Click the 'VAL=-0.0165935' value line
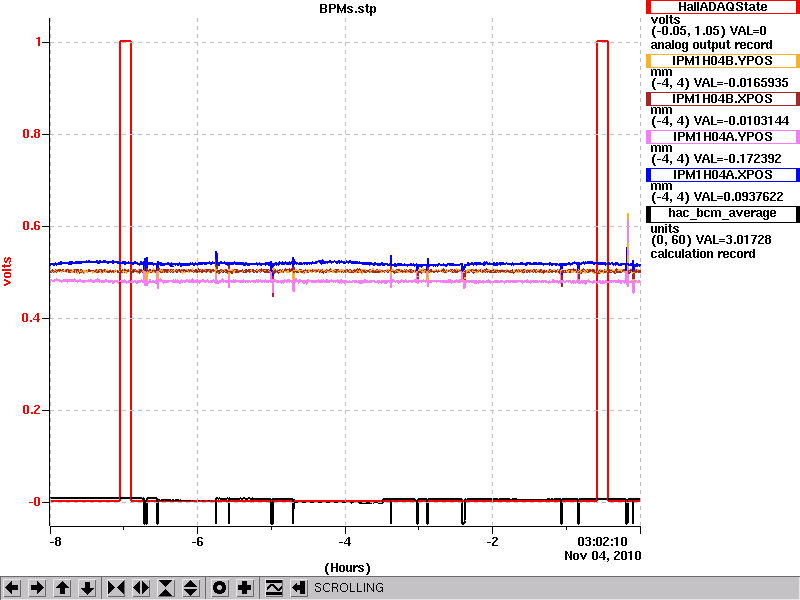Image resolution: width=800 pixels, height=600 pixels. (739, 83)
